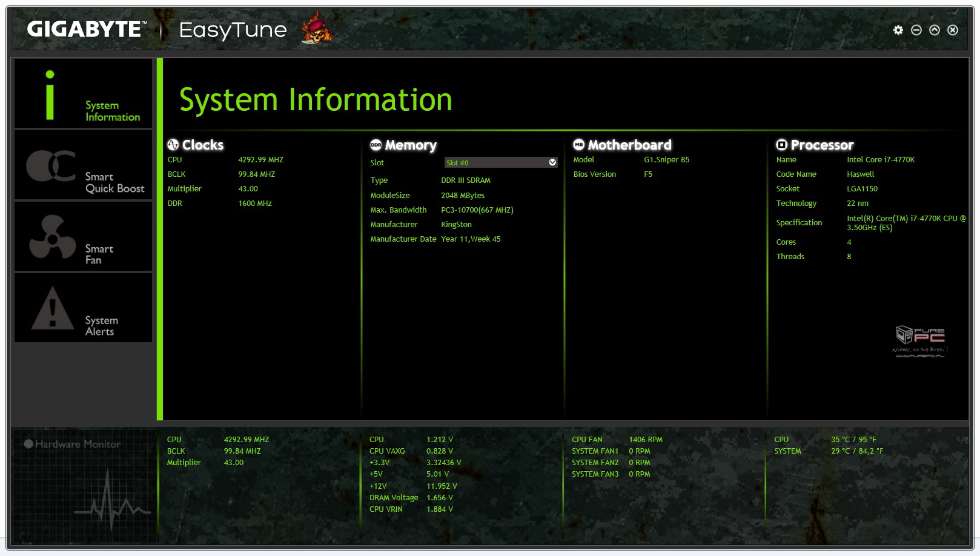Click the Motherboard MB section icon
980x556 pixels.
(579, 145)
